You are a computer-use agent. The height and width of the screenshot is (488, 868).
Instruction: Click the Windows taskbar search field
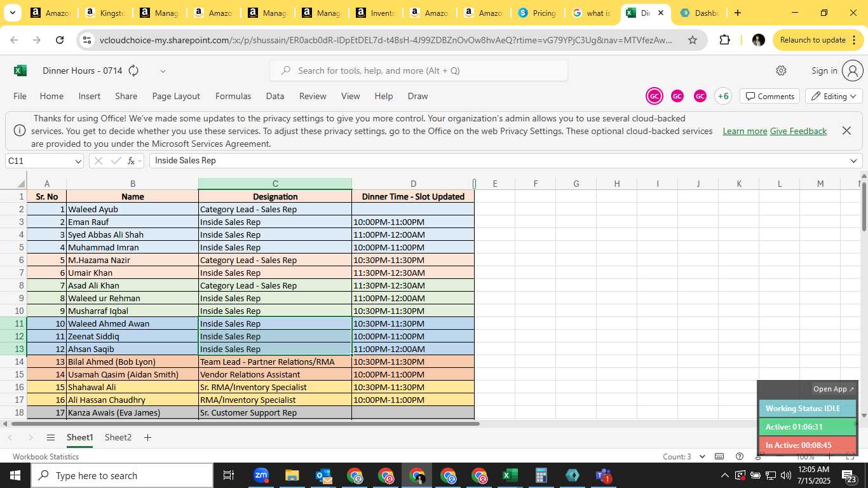tap(122, 475)
